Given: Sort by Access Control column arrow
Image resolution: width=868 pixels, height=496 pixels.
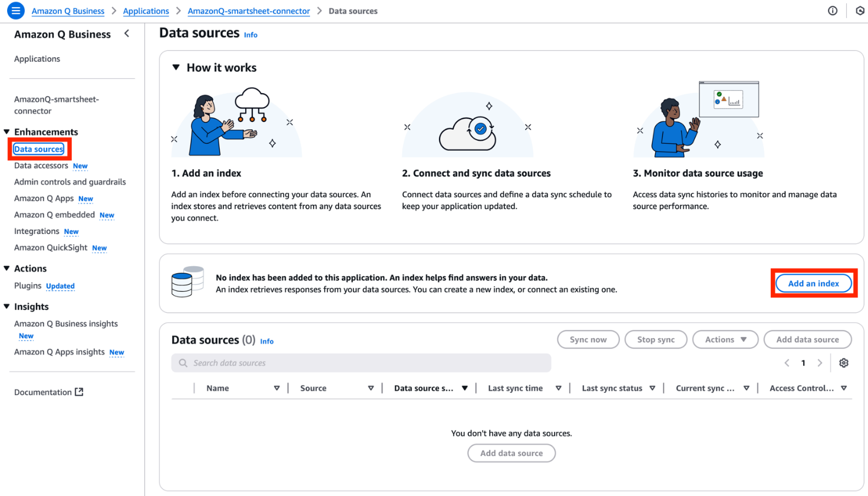Looking at the screenshot, I should point(844,388).
